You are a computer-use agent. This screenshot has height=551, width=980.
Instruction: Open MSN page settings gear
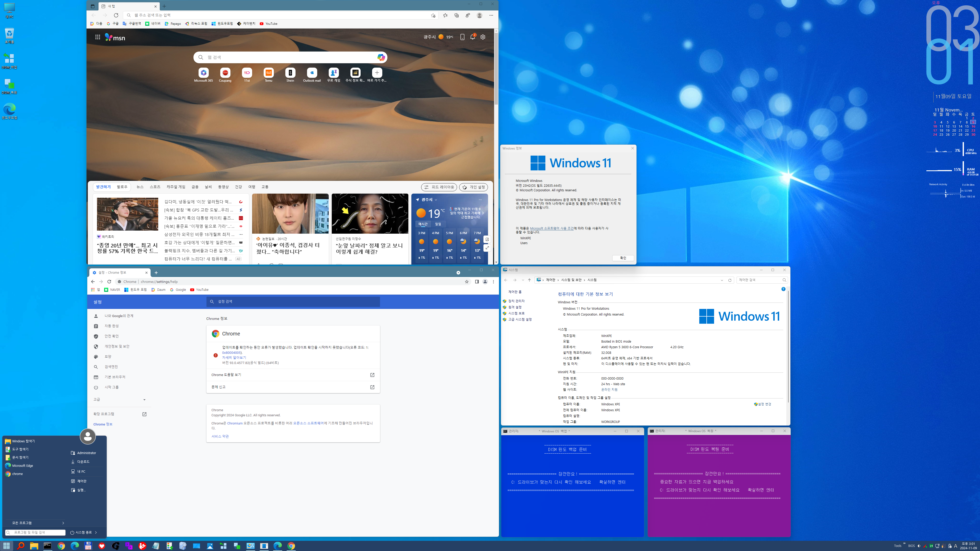483,37
